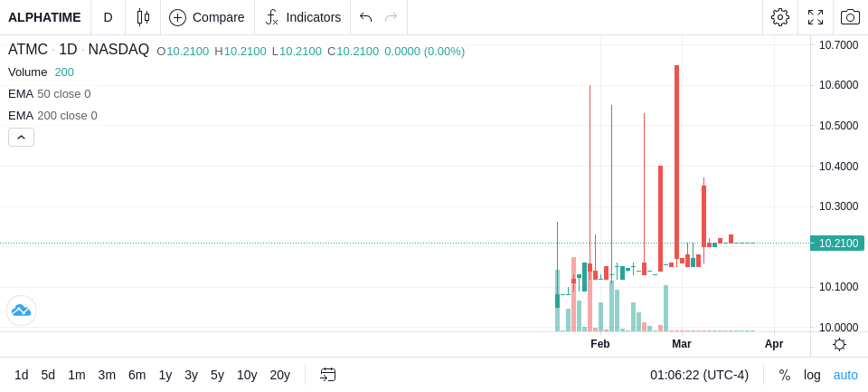Image resolution: width=868 pixels, height=392 pixels.
Task: Click the 10.2100 current price label
Action: 838,243
